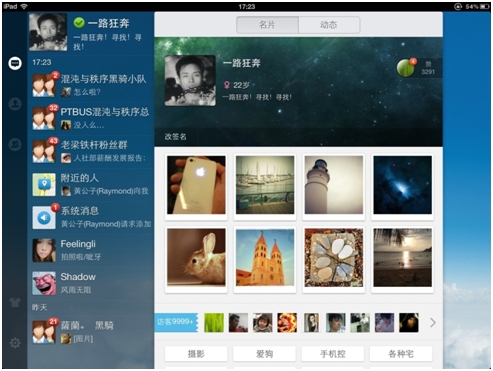Click the 访客9999+ visitors label
The height and width of the screenshot is (371, 493).
tap(176, 322)
